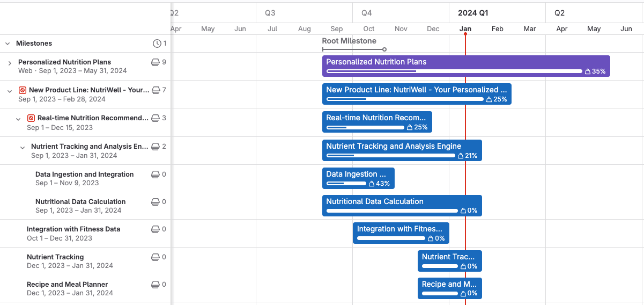
Task: Click lock icon on Integration with Fitness bar
Action: tap(431, 238)
